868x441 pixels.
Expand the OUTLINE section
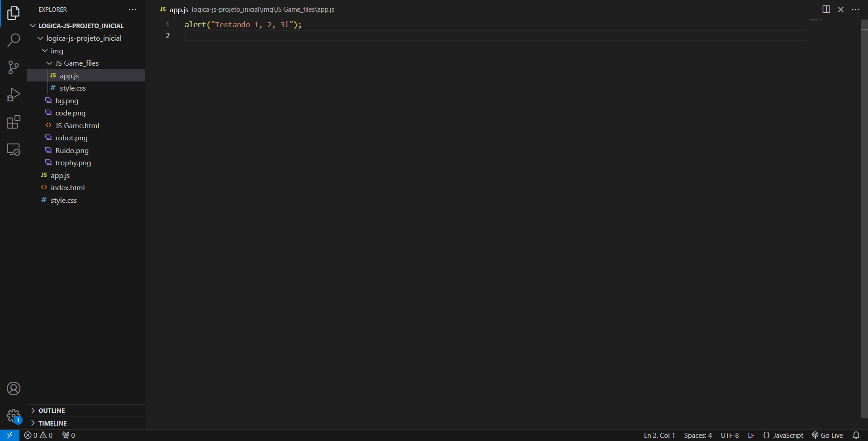coord(86,411)
